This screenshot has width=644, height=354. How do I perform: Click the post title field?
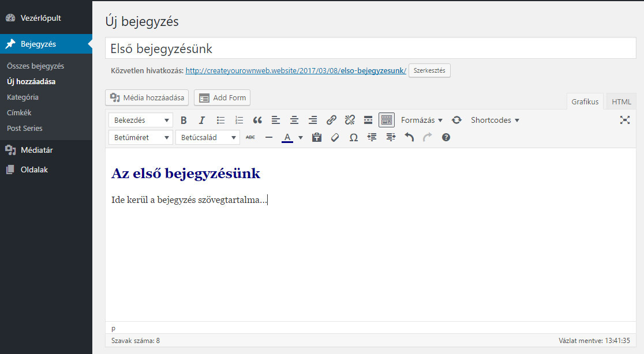click(x=370, y=48)
